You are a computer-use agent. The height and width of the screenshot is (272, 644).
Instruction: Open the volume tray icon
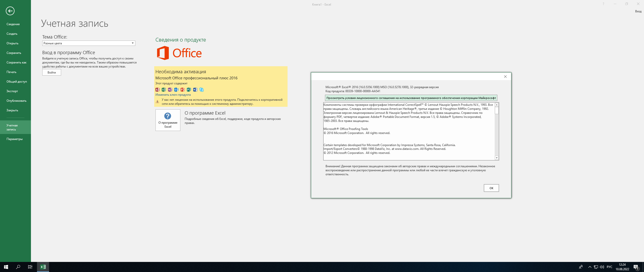point(602,267)
